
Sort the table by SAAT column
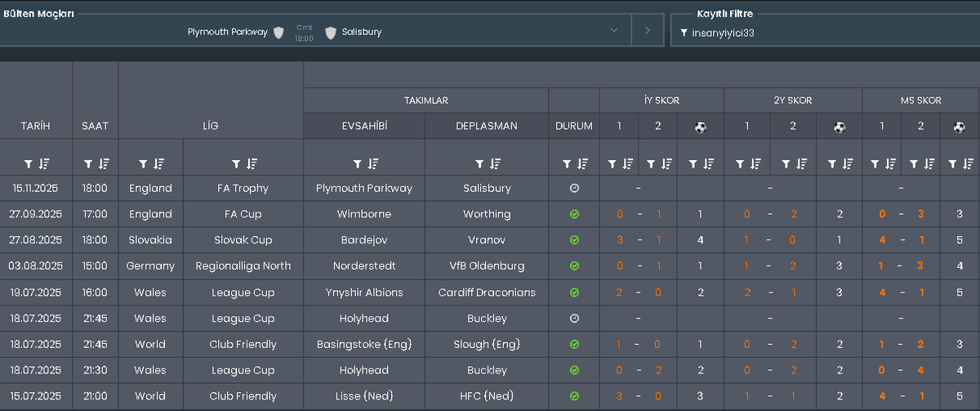tap(104, 163)
